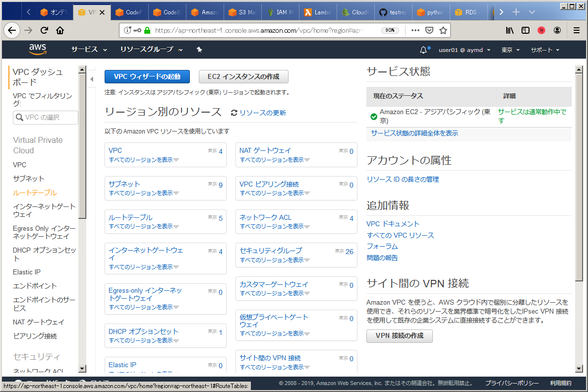
Task: Switch to the IAM browser tab
Action: [x=280, y=12]
